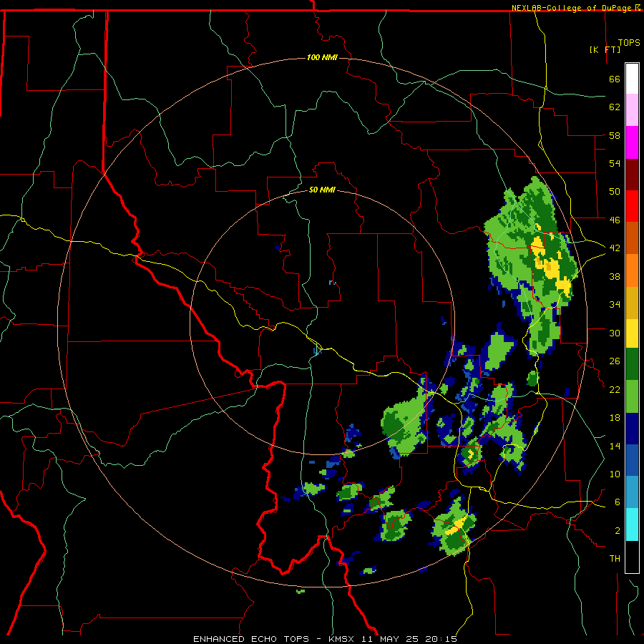Pick the cyan legend swatch

(632, 525)
